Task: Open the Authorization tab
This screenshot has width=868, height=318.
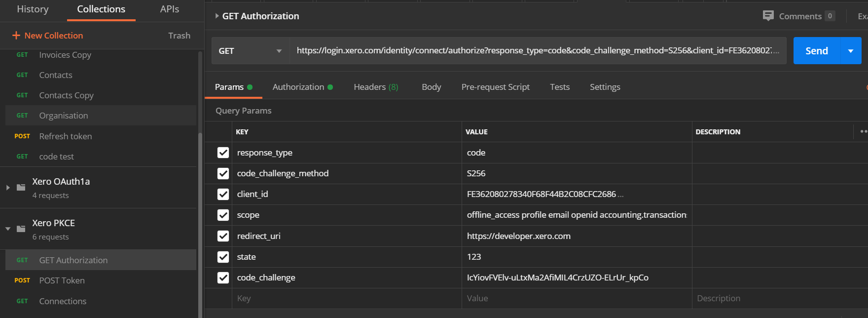Action: (x=302, y=87)
